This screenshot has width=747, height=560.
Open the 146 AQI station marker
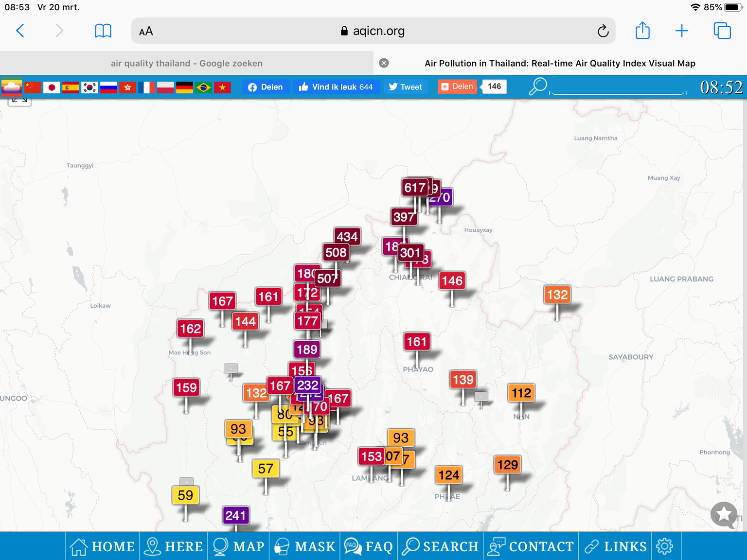452,280
